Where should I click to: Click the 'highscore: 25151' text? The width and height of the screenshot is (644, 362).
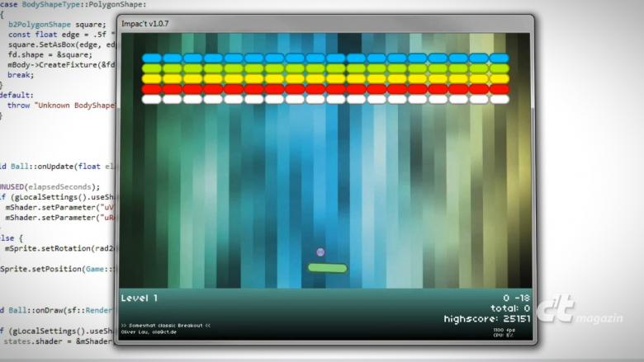[487, 319]
